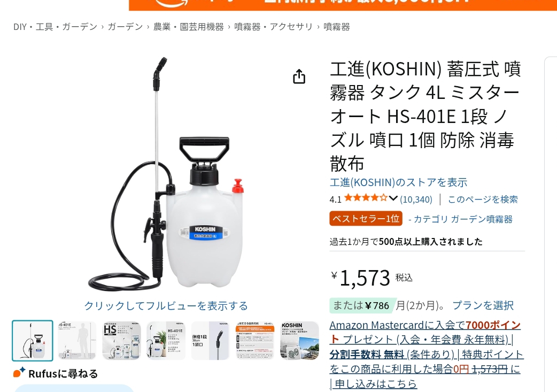Image resolution: width=557 pixels, height=392 pixels.
Task: Select third thumbnail with HS series lineup
Action: pyautogui.click(x=121, y=341)
